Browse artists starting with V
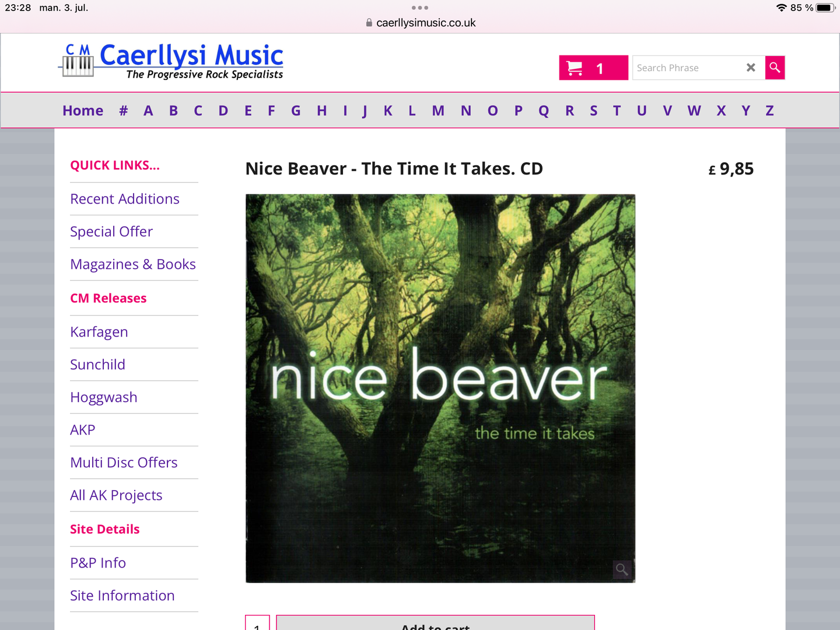The height and width of the screenshot is (630, 840). tap(667, 111)
